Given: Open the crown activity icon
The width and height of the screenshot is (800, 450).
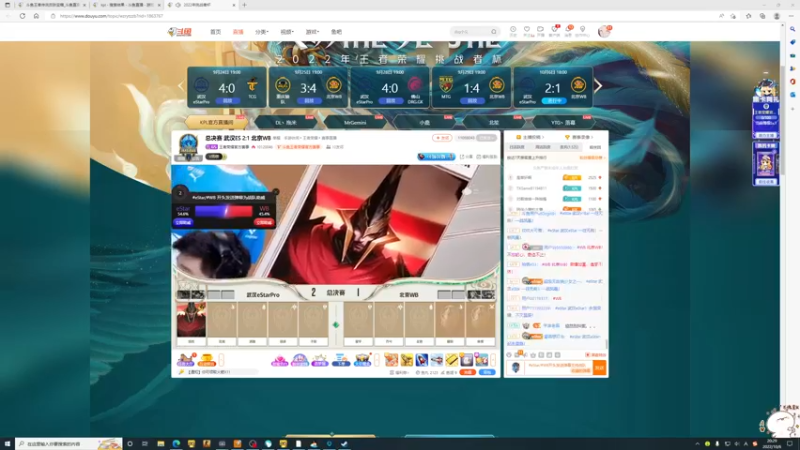Looking at the screenshot, I should pyautogui.click(x=320, y=360).
